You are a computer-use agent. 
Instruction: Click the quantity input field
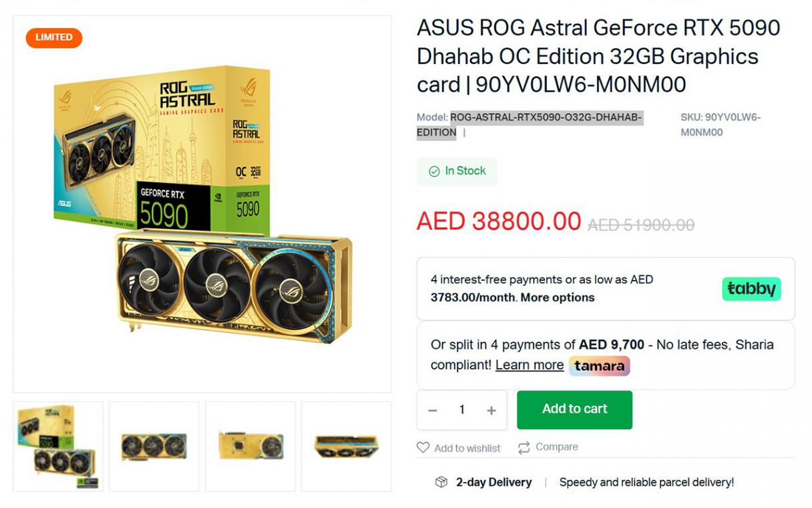[x=461, y=410]
